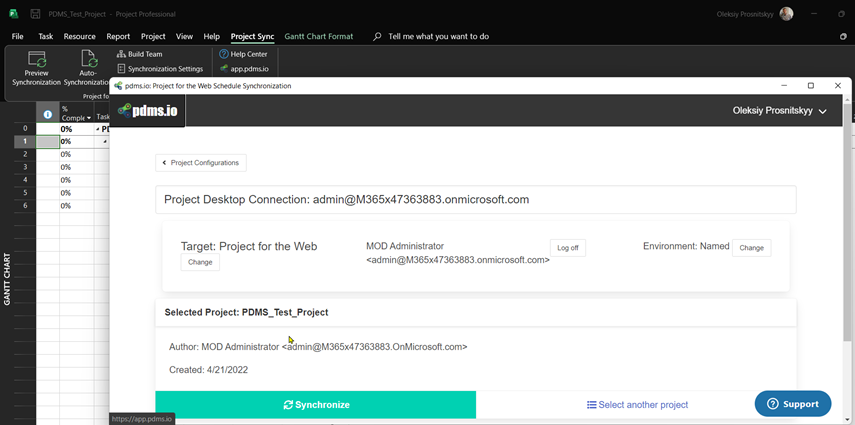Click Change under Target: Project for the Web
This screenshot has width=855, height=425.
[x=200, y=262]
